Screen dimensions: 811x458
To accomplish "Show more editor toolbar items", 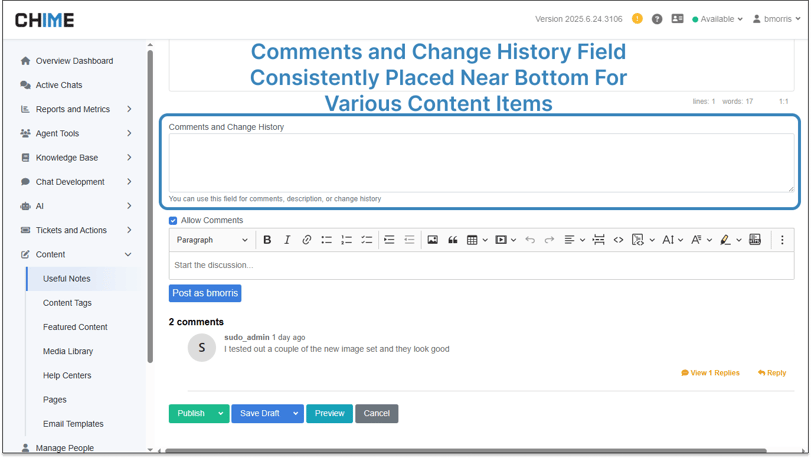I will pos(782,240).
